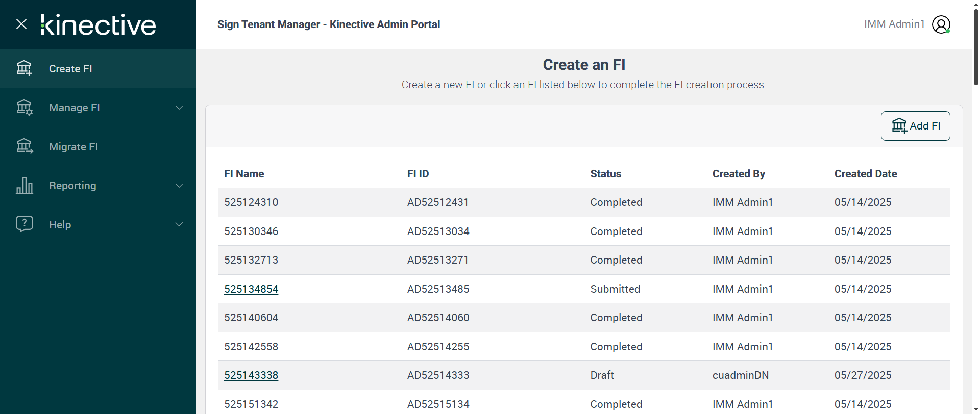Select the Migrate FI menu item
Screen dimensions: 980x414
[x=73, y=147]
